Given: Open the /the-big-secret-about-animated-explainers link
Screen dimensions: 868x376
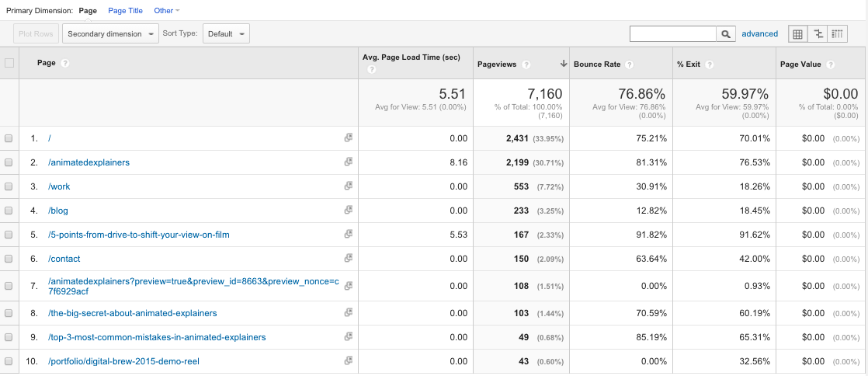Looking at the screenshot, I should (x=132, y=313).
